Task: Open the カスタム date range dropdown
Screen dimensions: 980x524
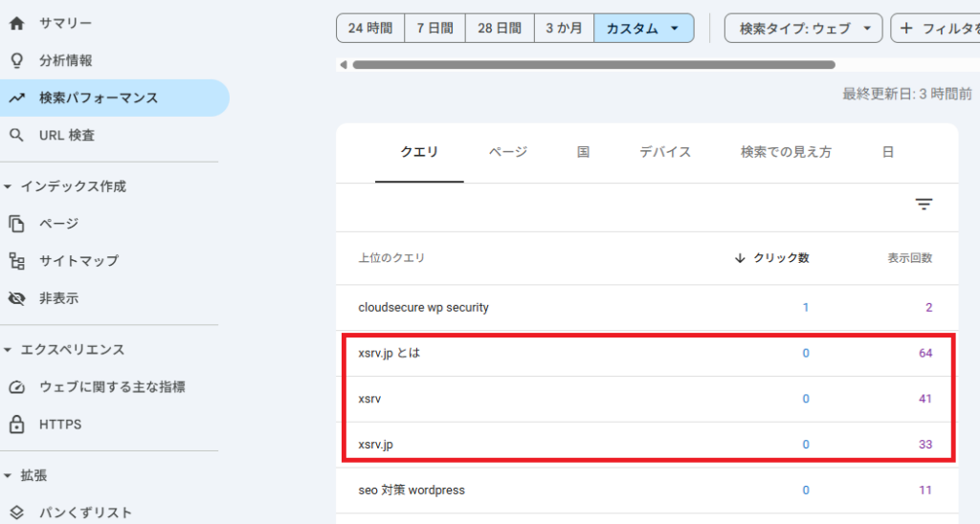Action: [643, 29]
